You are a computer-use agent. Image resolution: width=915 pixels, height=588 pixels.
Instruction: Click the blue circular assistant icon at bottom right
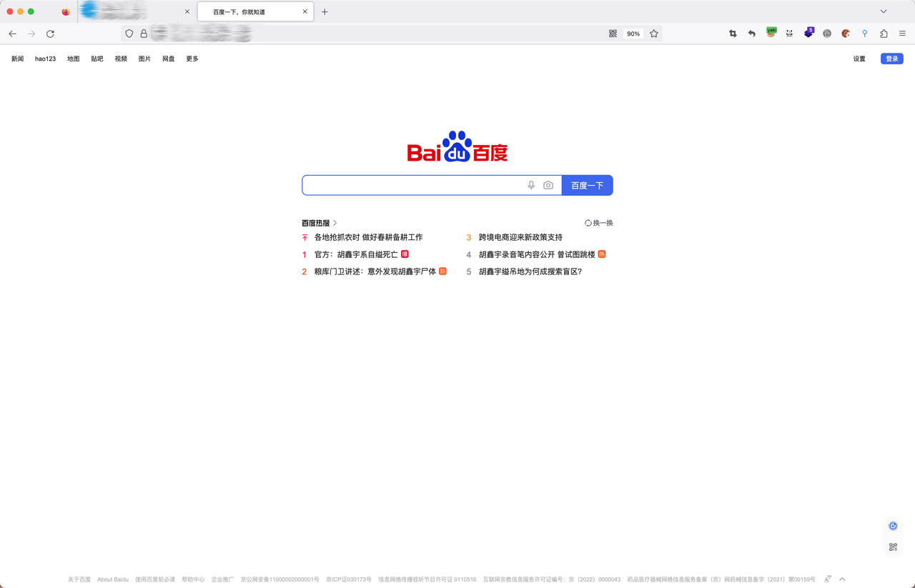[893, 526]
